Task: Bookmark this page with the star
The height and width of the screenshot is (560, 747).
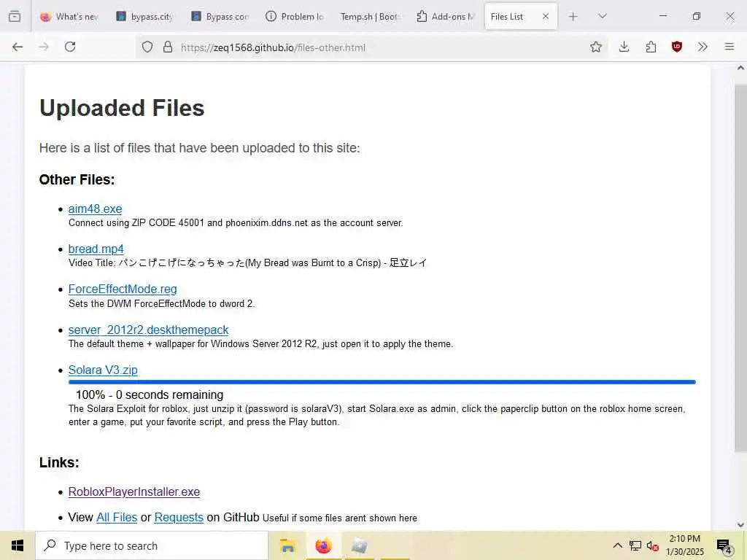Action: pyautogui.click(x=595, y=47)
